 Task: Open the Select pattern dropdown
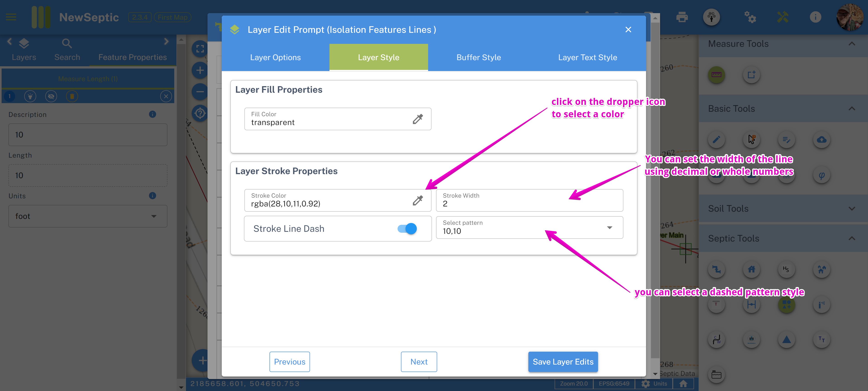coord(529,228)
